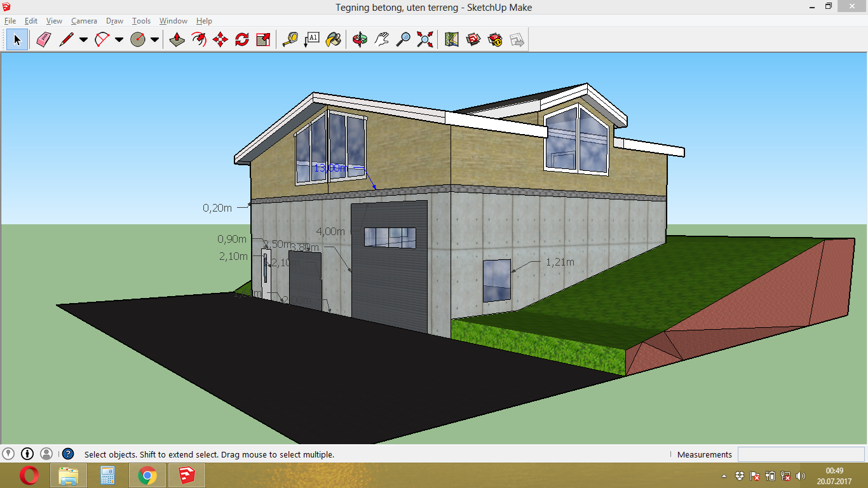
Task: Choose the Rotate tool
Action: click(242, 40)
